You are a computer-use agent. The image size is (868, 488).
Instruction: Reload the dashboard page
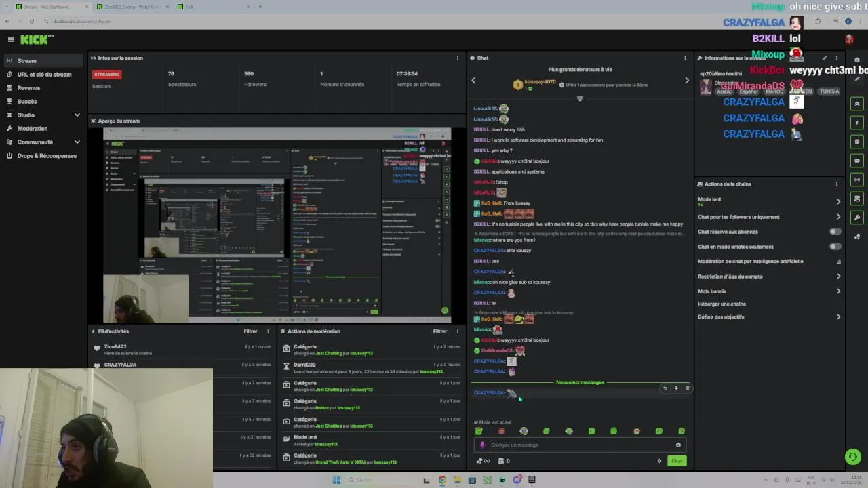(31, 21)
